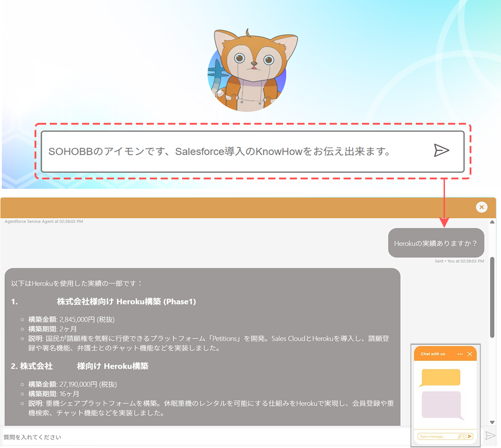
Task: Close the orange chat panel with the X button
Action: click(x=482, y=207)
